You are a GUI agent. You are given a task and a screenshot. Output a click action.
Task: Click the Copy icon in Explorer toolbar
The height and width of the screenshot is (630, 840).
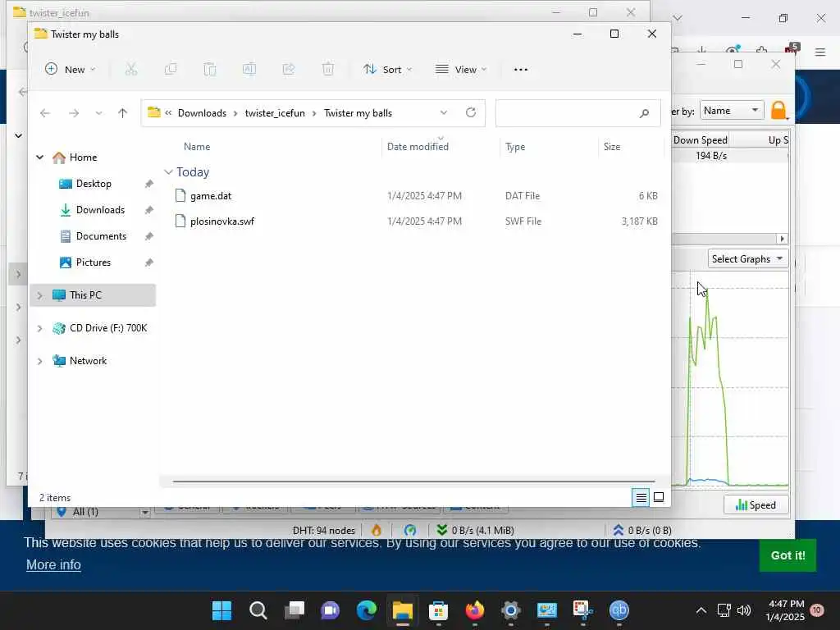click(x=171, y=69)
